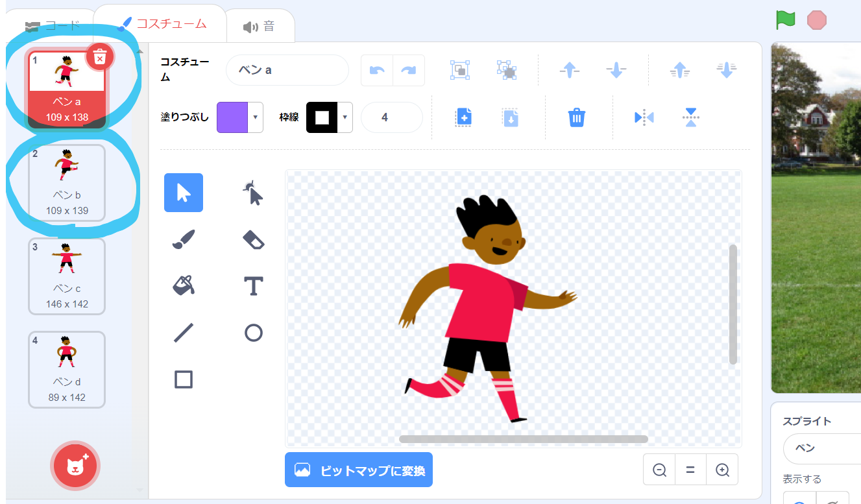The image size is (861, 504).
Task: Select costume thumbnail ベン b
Action: [x=67, y=183]
